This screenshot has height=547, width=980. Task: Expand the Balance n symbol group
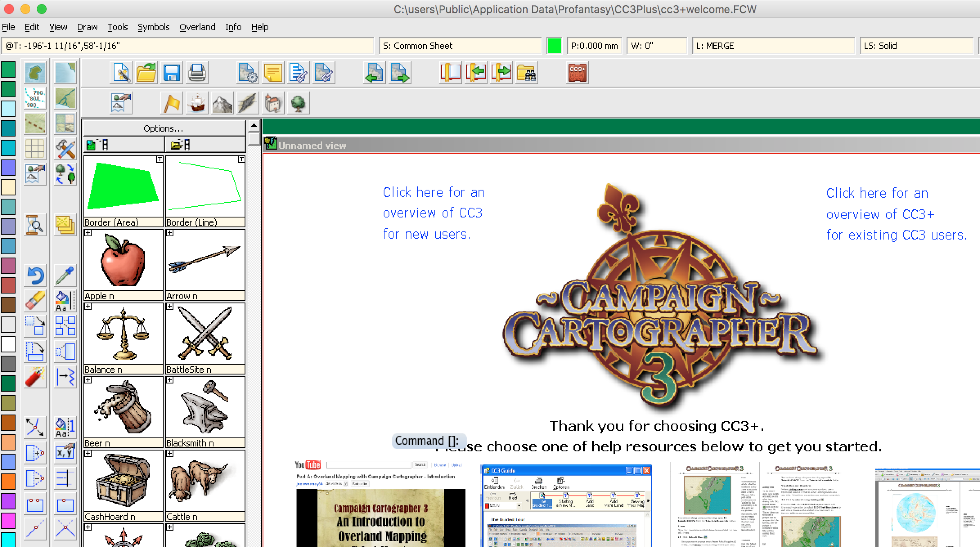(88, 307)
